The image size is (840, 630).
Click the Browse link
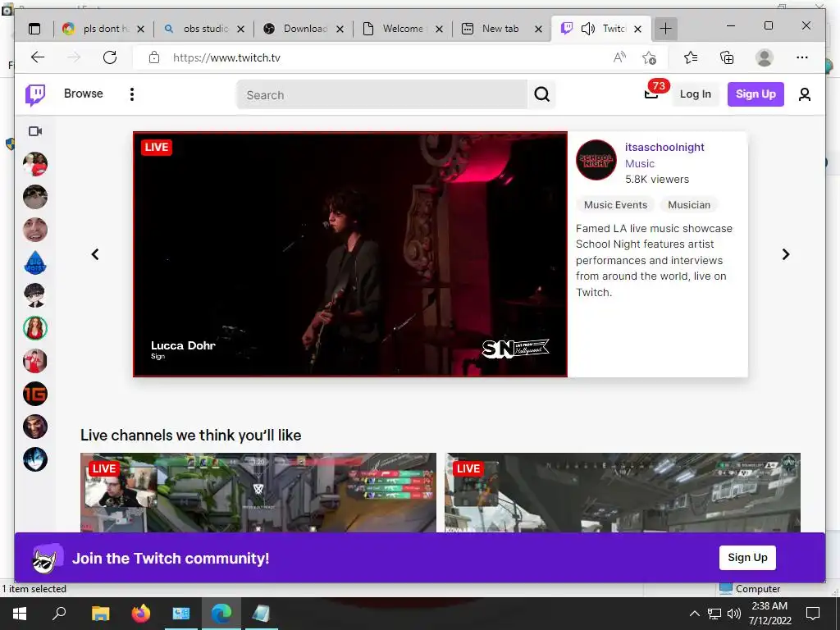pos(84,94)
